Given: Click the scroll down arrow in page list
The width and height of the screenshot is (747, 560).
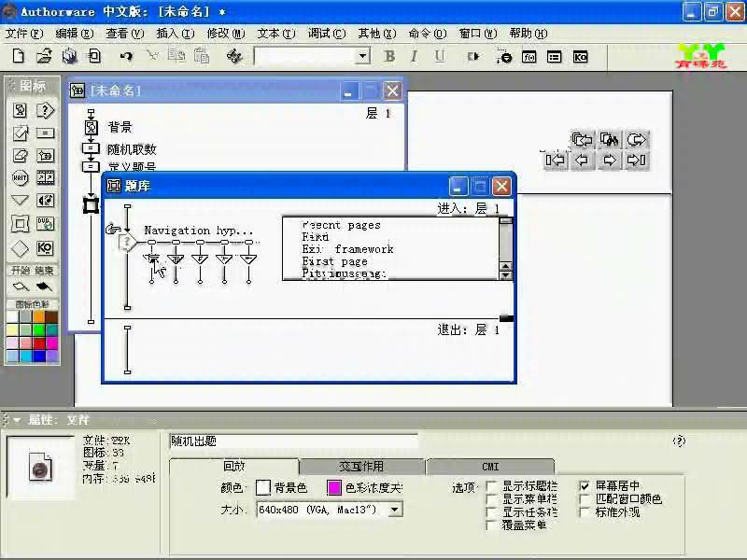Looking at the screenshot, I should click(x=505, y=275).
